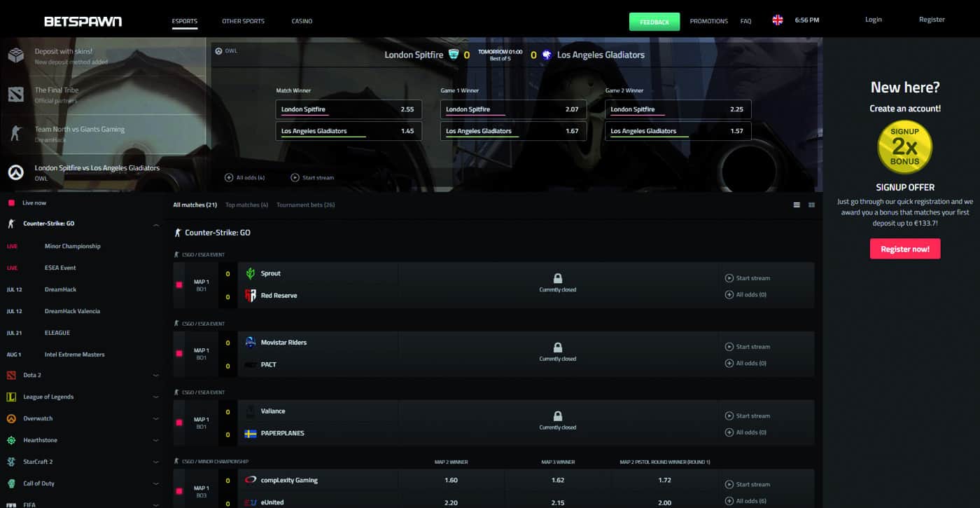Click plus icon for compLexity All odds (6)

pos(729,501)
